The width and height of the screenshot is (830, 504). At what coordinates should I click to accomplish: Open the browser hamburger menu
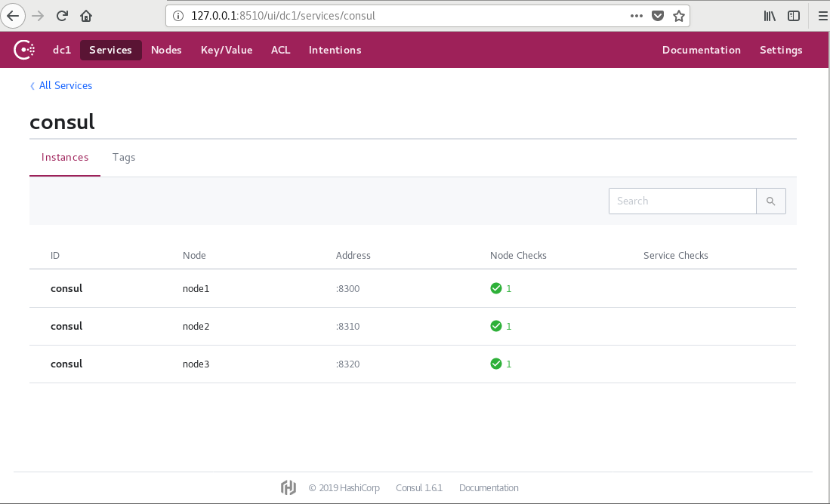(822, 16)
